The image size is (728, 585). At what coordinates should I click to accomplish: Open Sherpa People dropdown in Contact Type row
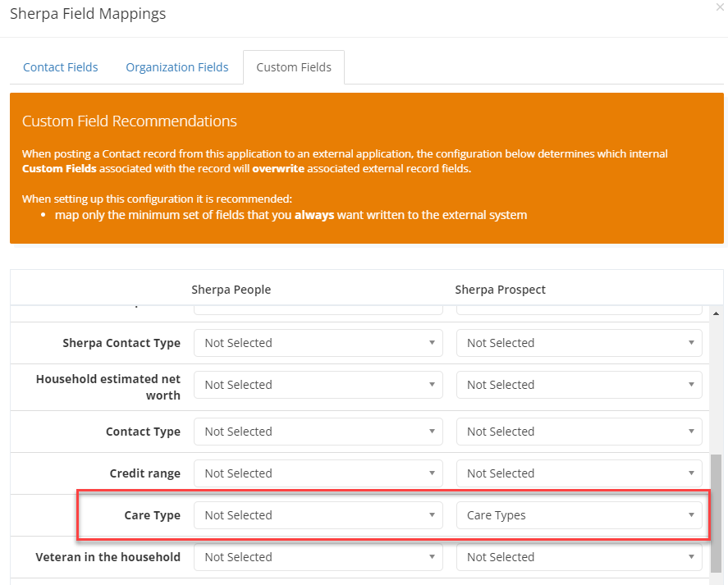coord(318,432)
